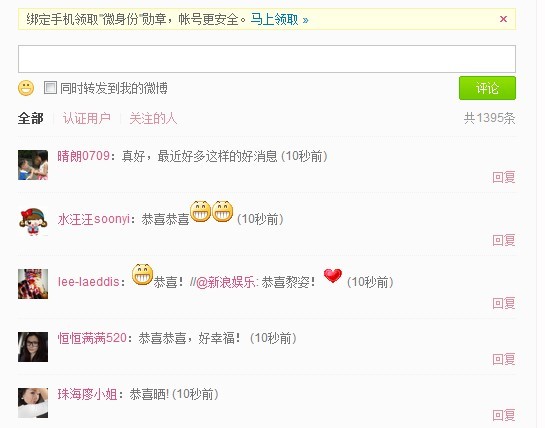The width and height of the screenshot is (545, 428).
Task: Click the red heart emoji in lee-laeddis's comment
Action: click(333, 276)
